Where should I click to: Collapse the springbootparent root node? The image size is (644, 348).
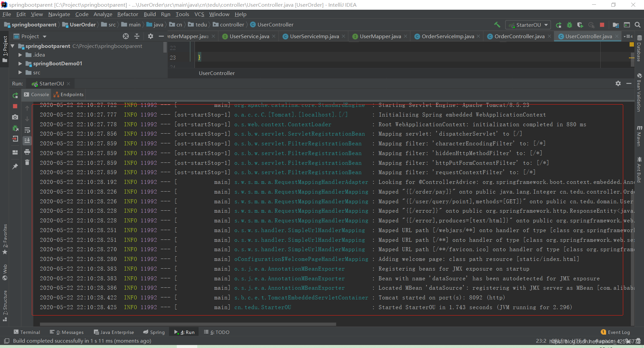click(x=13, y=46)
